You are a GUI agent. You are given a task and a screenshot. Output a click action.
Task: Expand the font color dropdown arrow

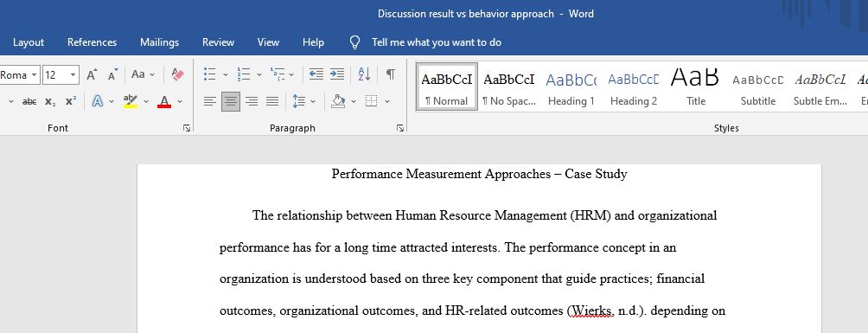(x=180, y=102)
